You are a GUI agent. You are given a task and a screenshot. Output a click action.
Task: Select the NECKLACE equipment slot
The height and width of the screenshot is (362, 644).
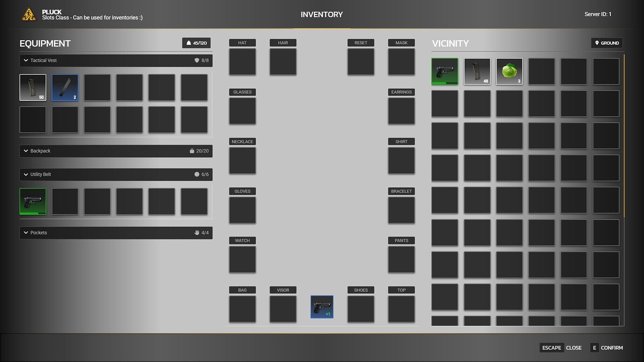click(242, 160)
